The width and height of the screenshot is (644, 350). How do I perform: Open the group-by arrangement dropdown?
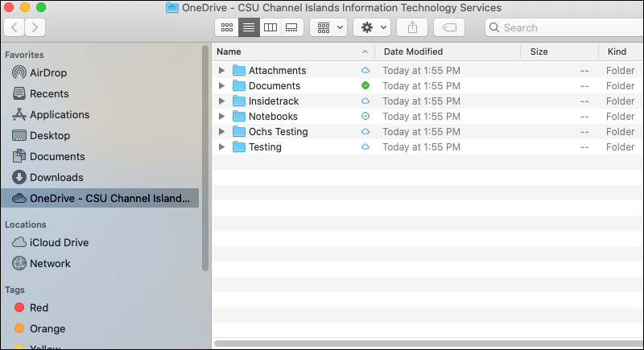[x=328, y=27]
